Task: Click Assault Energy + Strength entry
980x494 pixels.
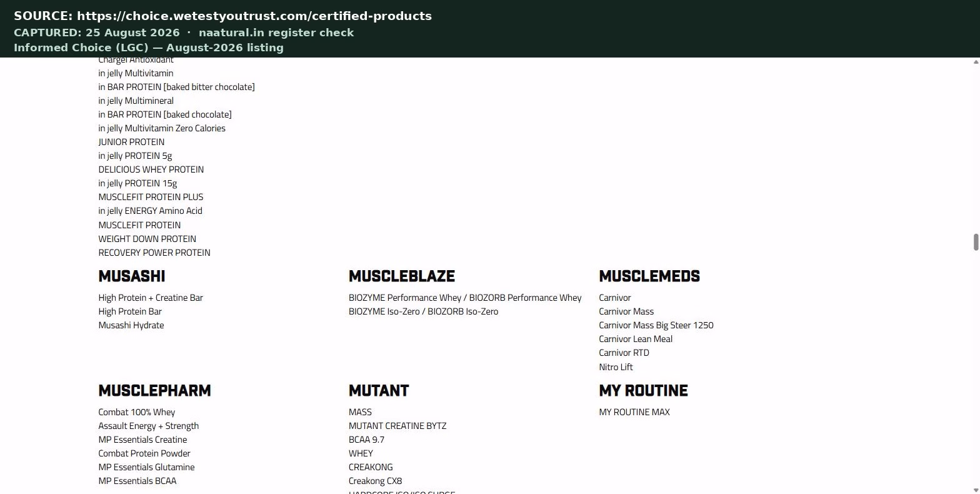Action: click(x=149, y=426)
